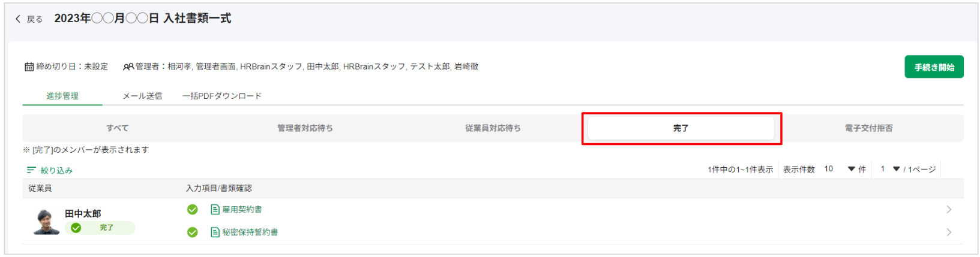Expand the 秘密保持誓約書 row chevron
The height and width of the screenshot is (257, 980).
coord(949,232)
